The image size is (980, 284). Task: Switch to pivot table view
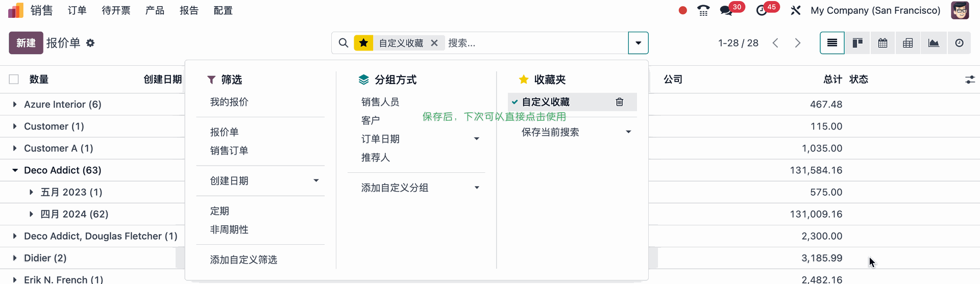click(908, 43)
